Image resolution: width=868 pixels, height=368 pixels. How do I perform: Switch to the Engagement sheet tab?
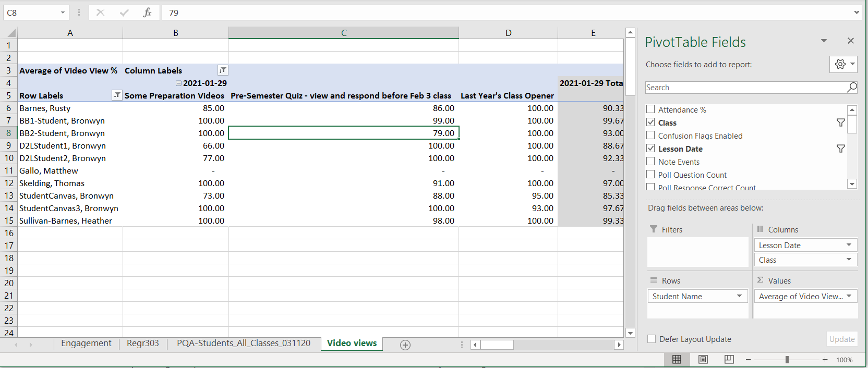coord(86,343)
